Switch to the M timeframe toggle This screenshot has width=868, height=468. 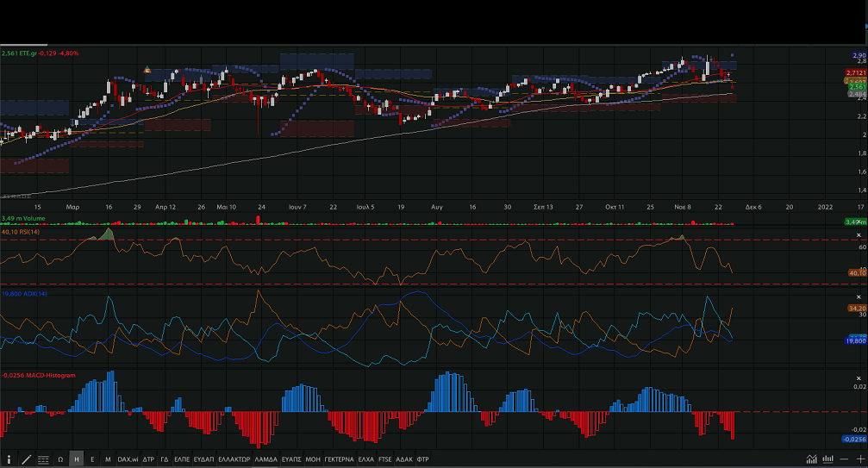(x=108, y=459)
